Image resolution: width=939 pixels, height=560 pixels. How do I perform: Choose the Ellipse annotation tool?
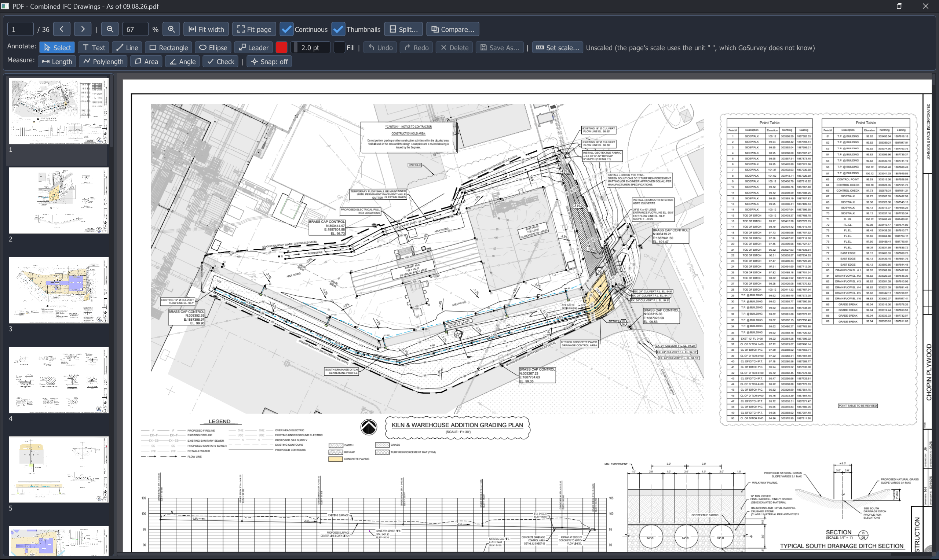point(213,48)
